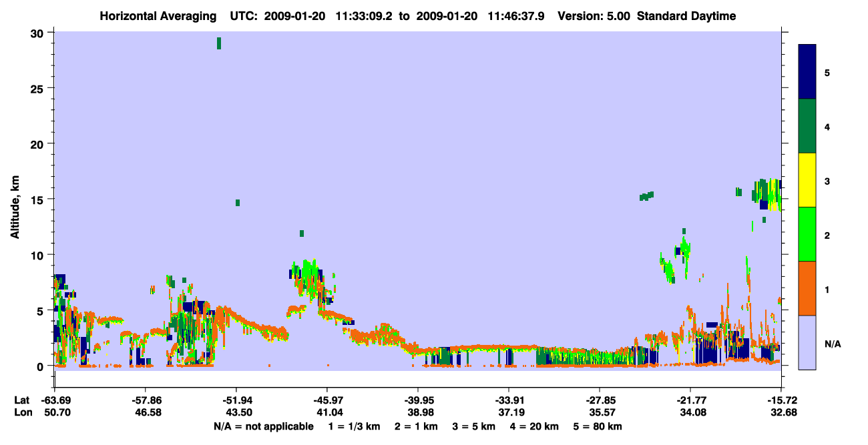Click the "3 = 5 km" legend text
Image resolution: width=868 pixels, height=445 pixels.
[x=474, y=426]
